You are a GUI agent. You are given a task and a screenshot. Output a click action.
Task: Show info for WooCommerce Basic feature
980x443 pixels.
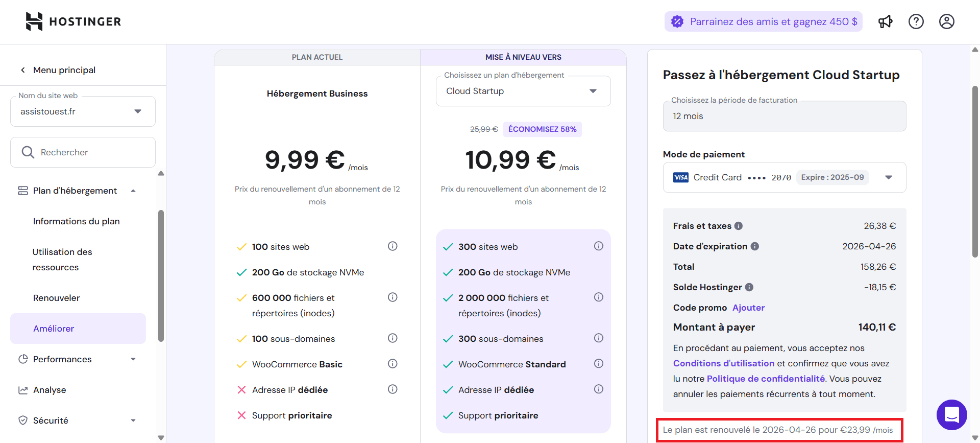coord(392,364)
